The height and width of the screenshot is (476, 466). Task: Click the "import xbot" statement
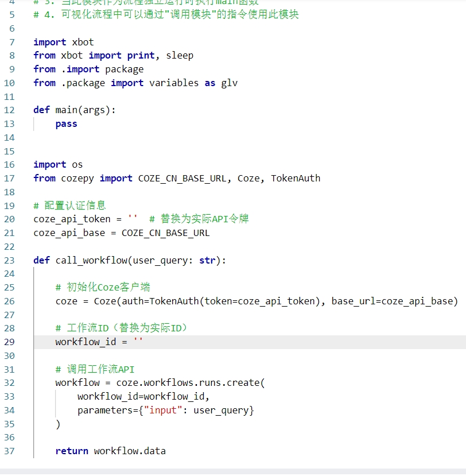pyautogui.click(x=63, y=42)
